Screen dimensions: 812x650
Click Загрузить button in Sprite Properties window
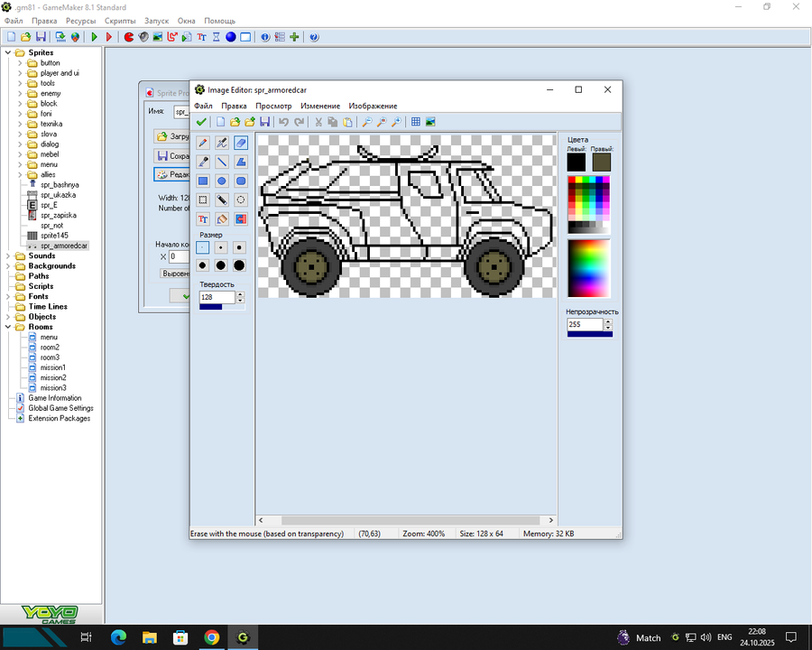tap(172, 136)
